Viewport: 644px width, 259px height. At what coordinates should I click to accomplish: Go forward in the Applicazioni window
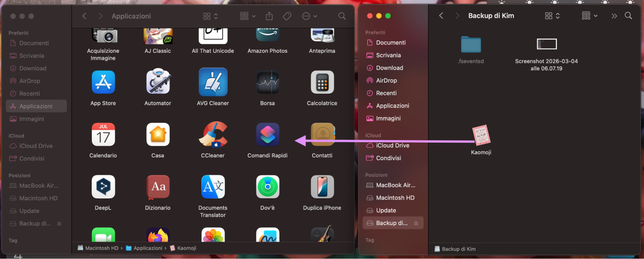pyautogui.click(x=100, y=16)
